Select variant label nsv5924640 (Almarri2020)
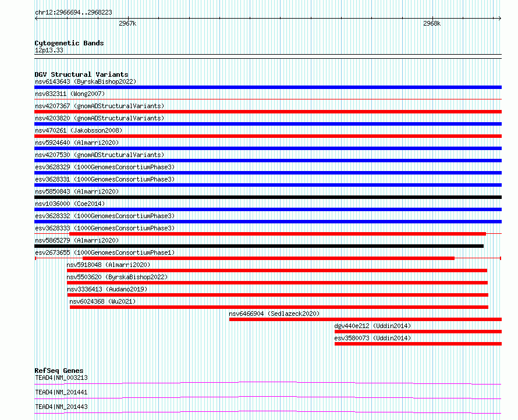 [77, 143]
